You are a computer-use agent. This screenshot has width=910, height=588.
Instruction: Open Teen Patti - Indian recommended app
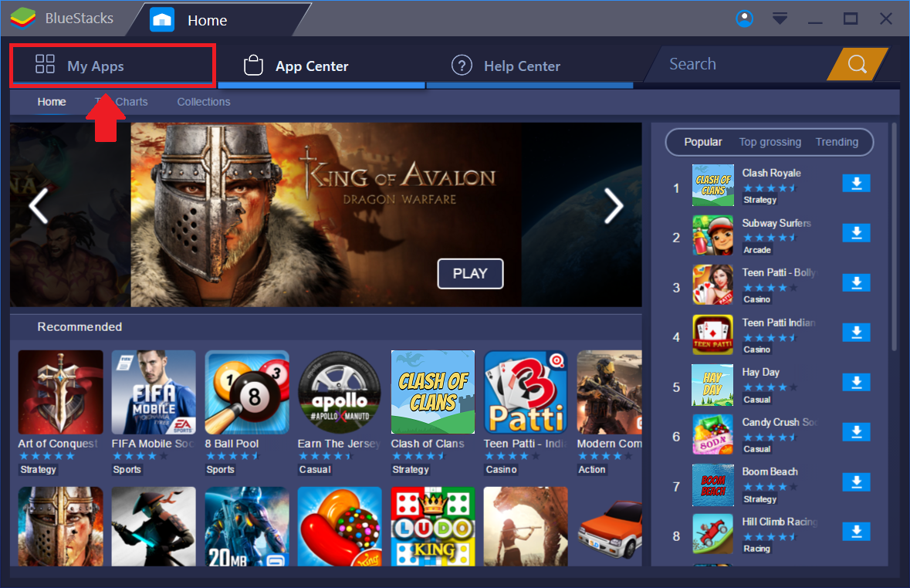point(526,392)
